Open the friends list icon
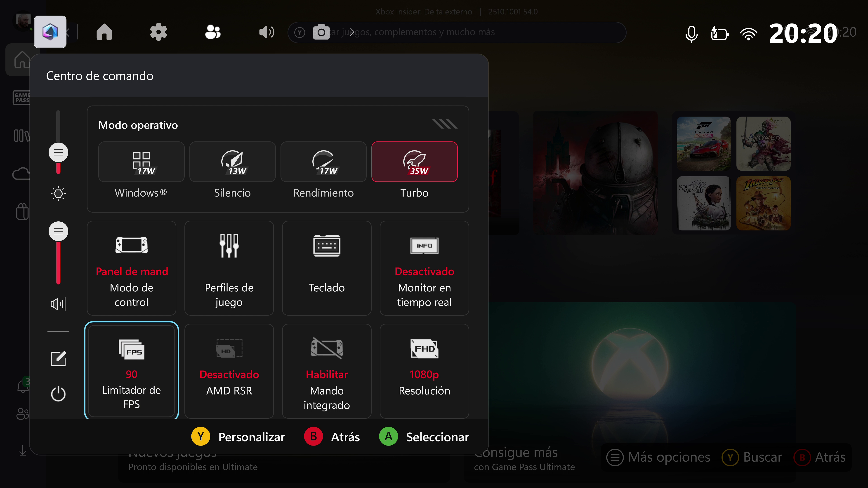 coord(212,32)
